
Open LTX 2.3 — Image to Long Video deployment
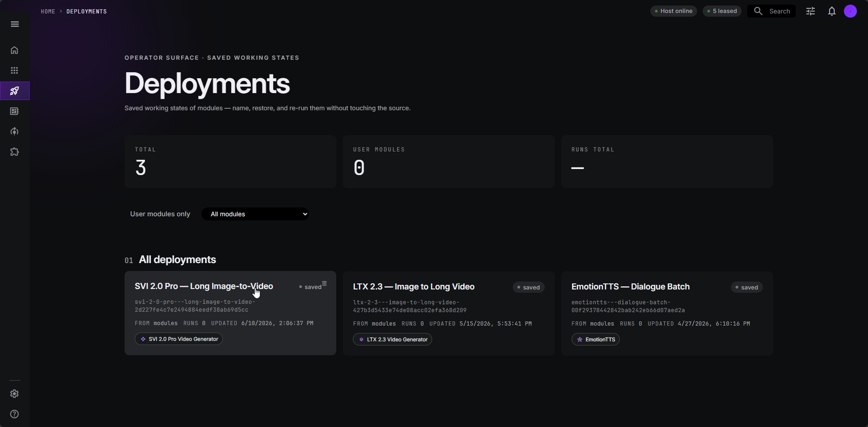tap(414, 287)
